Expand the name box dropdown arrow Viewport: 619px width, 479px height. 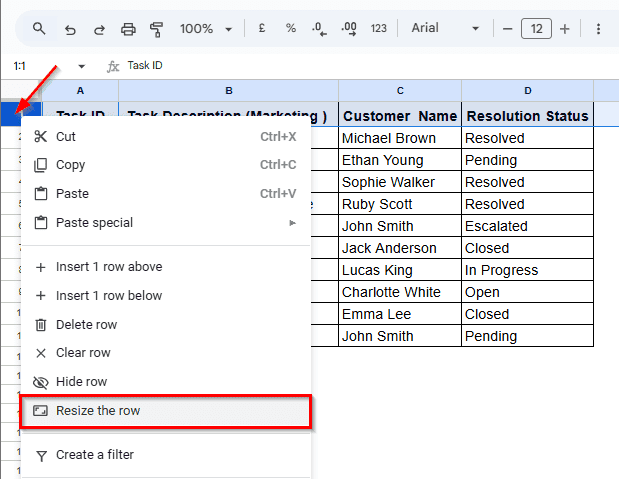pyautogui.click(x=81, y=66)
